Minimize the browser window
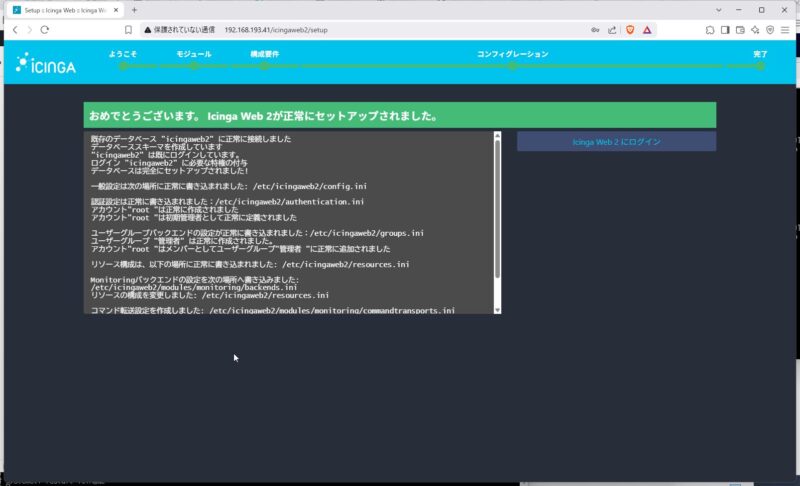 [739, 10]
